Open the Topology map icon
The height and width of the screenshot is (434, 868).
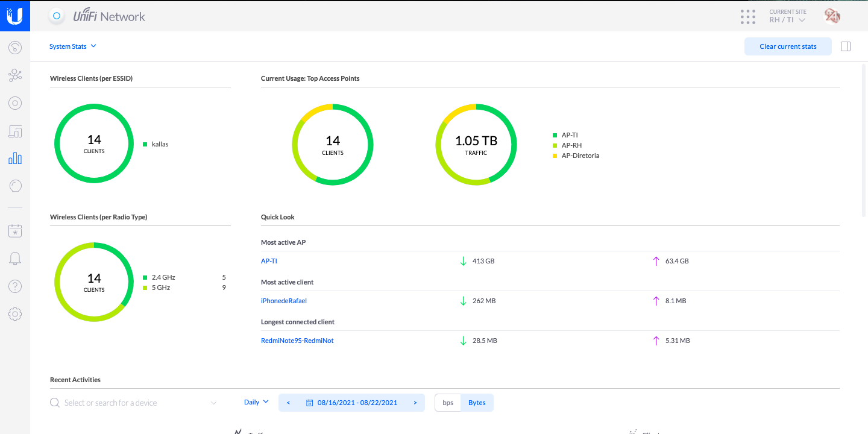pos(15,75)
